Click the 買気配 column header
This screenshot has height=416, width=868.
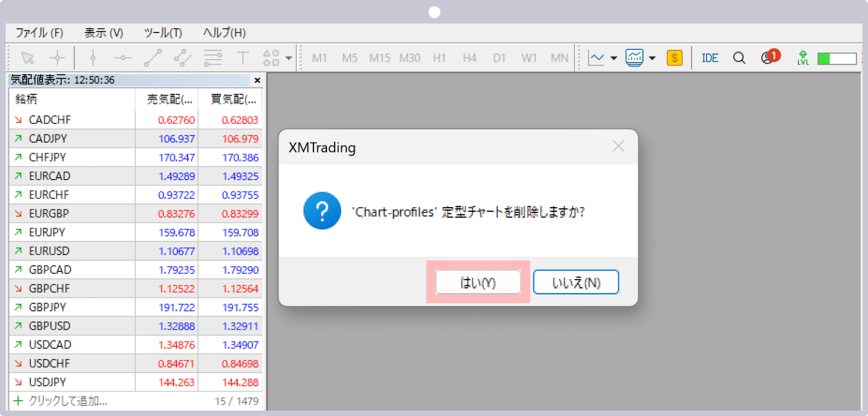click(231, 99)
